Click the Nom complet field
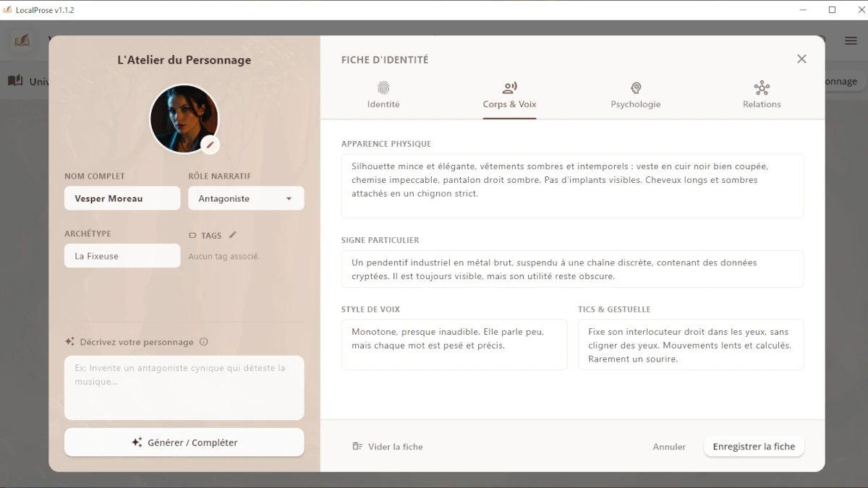Image resolution: width=868 pixels, height=488 pixels. pos(122,199)
